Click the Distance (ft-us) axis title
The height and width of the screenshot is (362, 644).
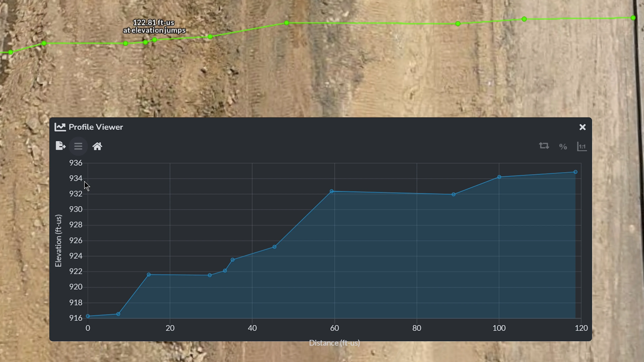(334, 343)
